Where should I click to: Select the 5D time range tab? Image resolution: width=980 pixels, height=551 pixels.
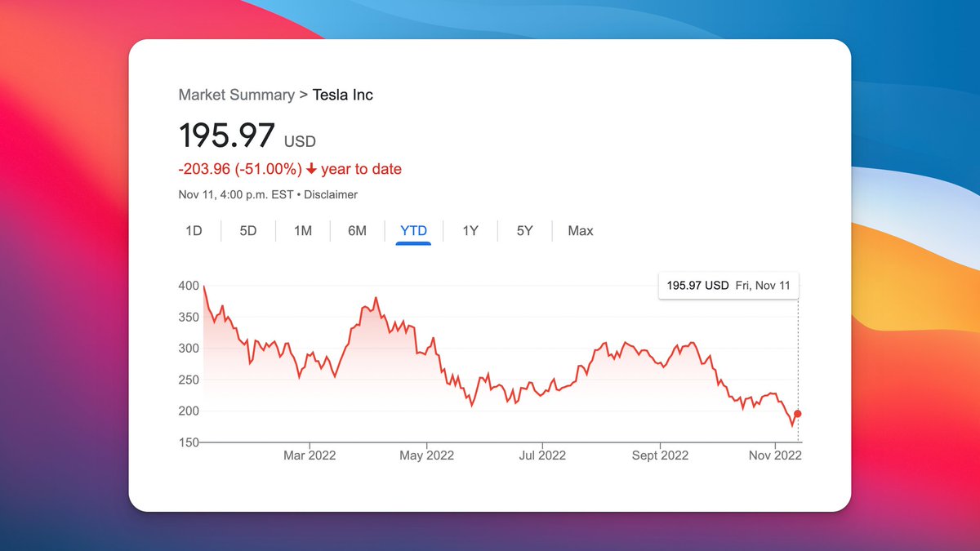point(248,231)
